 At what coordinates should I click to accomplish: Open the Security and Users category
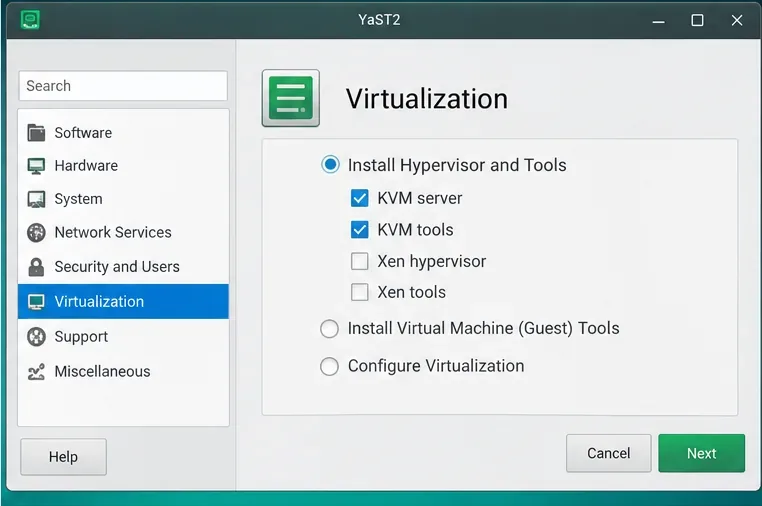coord(123,267)
